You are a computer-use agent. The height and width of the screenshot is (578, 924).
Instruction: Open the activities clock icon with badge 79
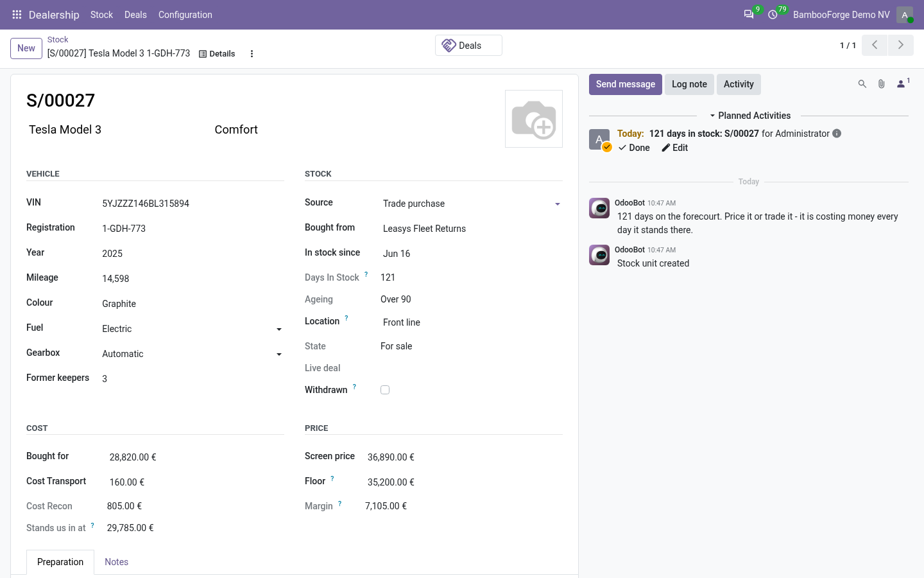point(773,14)
